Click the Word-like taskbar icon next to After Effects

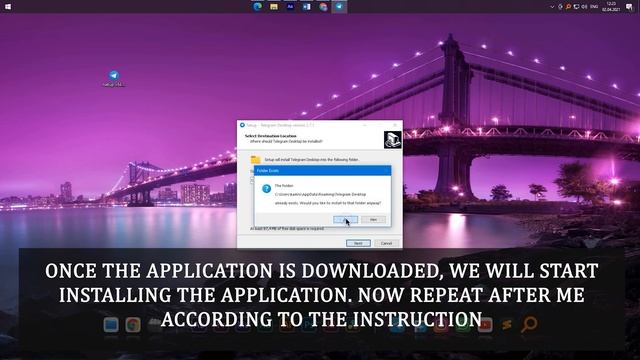point(307,7)
